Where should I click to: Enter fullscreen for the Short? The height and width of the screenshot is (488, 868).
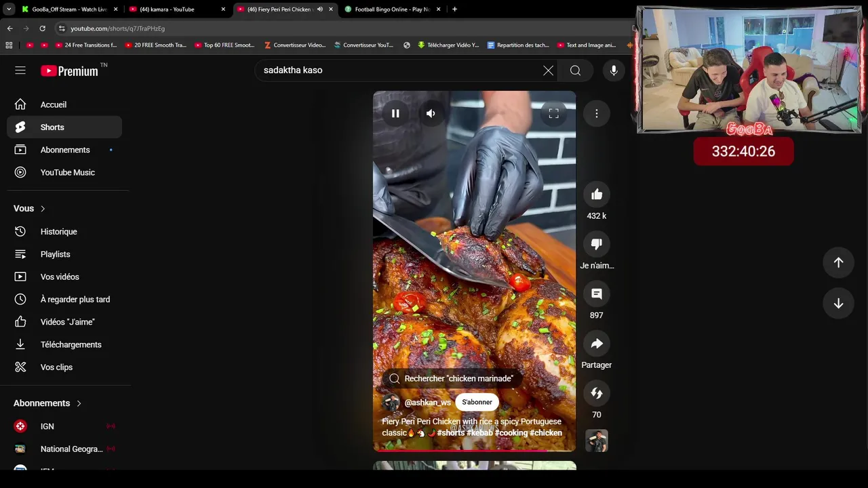553,114
